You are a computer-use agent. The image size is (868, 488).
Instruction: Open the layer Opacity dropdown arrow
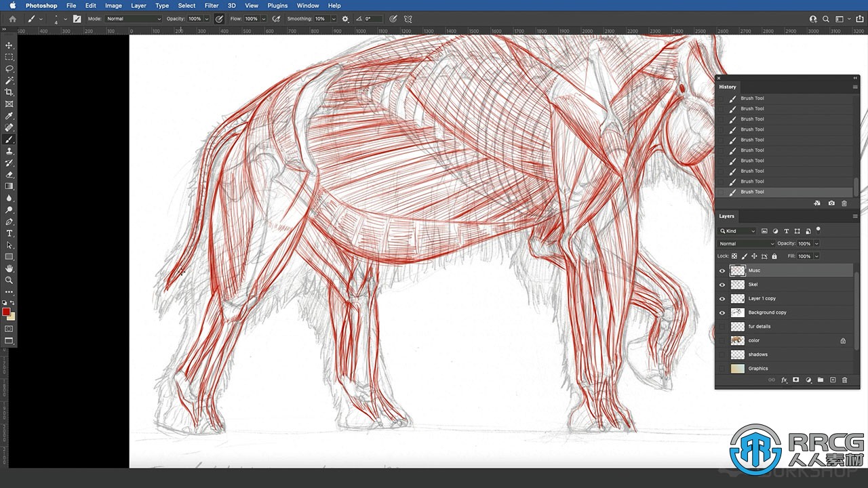pos(816,243)
